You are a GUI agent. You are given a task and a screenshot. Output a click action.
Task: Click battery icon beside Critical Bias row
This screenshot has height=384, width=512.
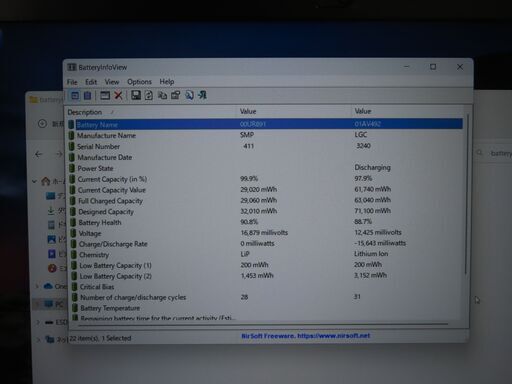(x=74, y=286)
